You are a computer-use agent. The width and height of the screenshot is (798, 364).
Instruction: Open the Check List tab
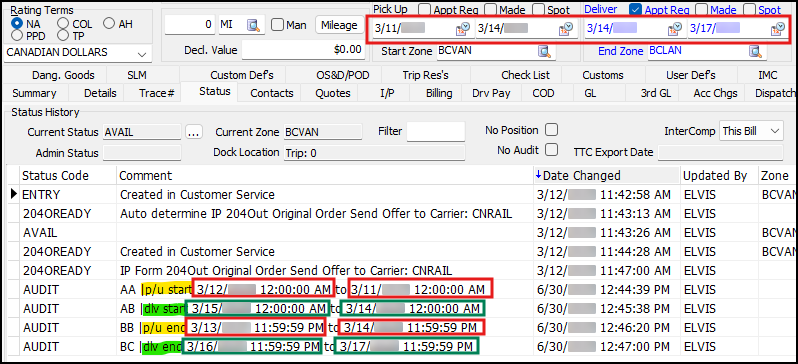[x=526, y=75]
